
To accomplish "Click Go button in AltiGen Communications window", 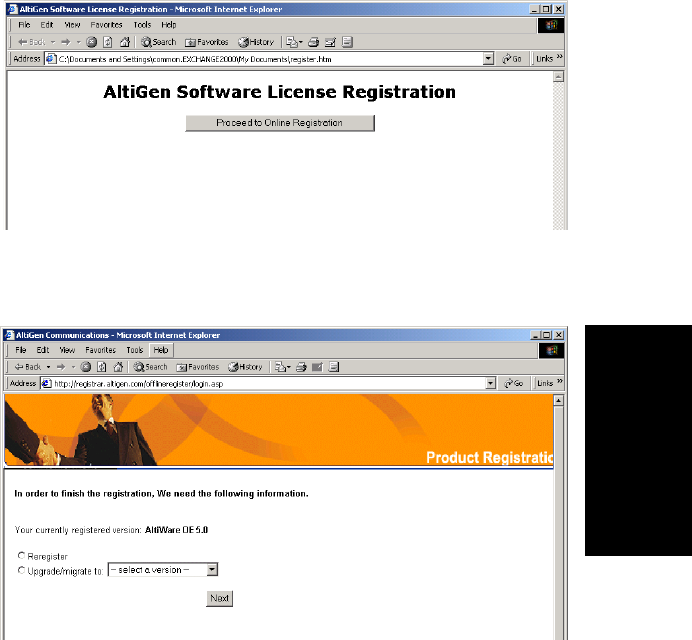I will pos(514,384).
